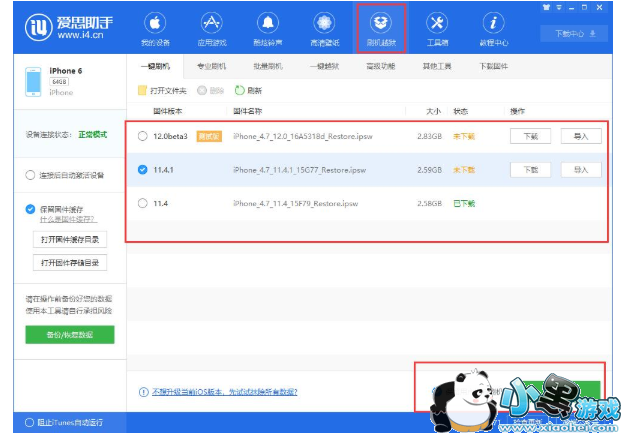Switch to the 批量刷机 tab

tap(268, 66)
